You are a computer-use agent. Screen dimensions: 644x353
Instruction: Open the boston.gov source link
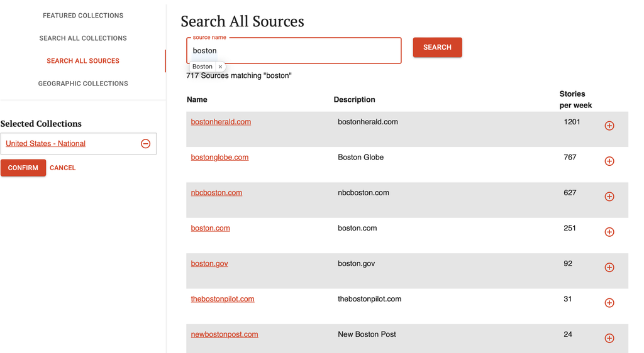coord(209,263)
